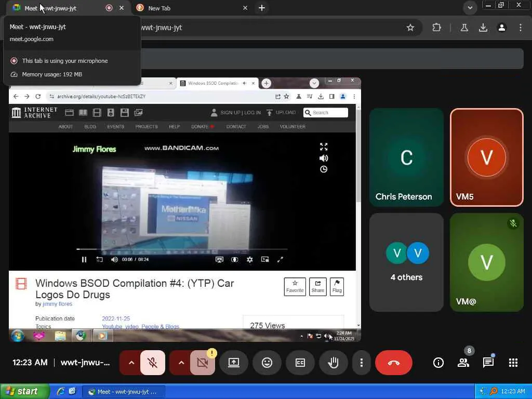The height and width of the screenshot is (399, 532).
Task: Click Internet Archive search field
Action: tap(326, 113)
